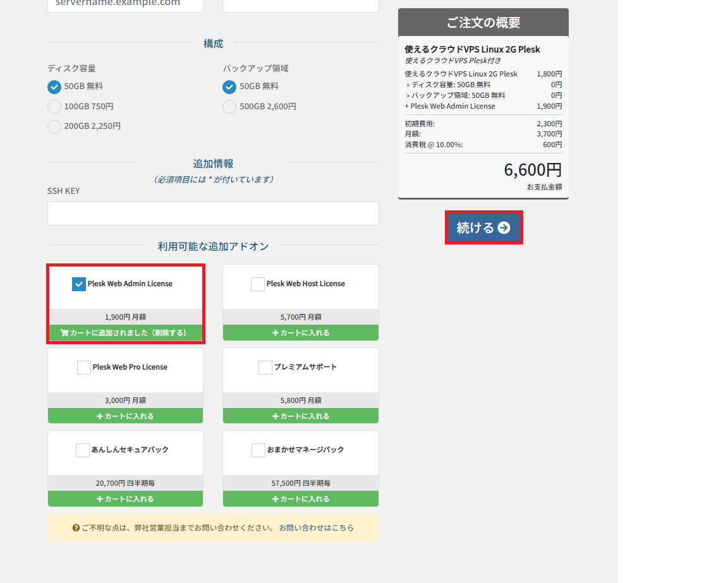Image resolution: width=728 pixels, height=583 pixels.
Task: Remove Plesk Web Admin License from cart
Action: click(125, 333)
